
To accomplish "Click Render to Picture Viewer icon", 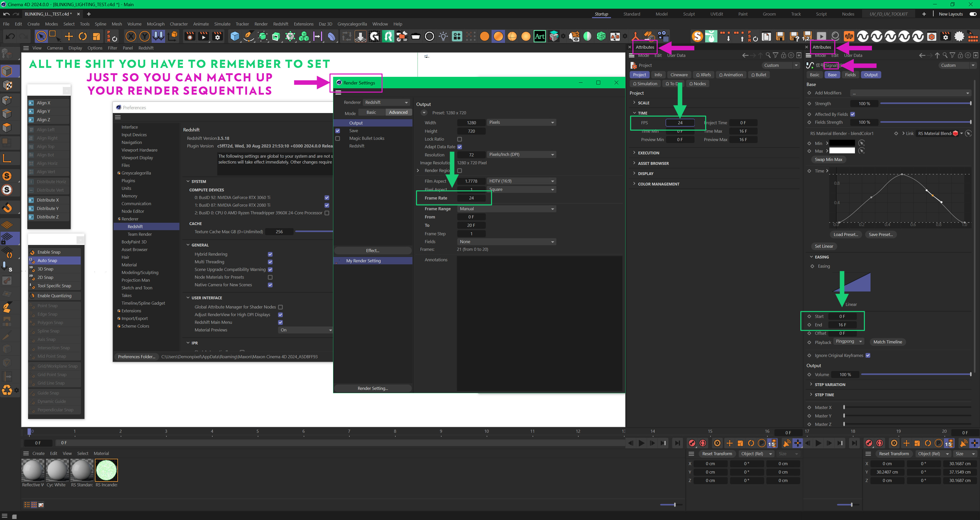I will point(204,36).
